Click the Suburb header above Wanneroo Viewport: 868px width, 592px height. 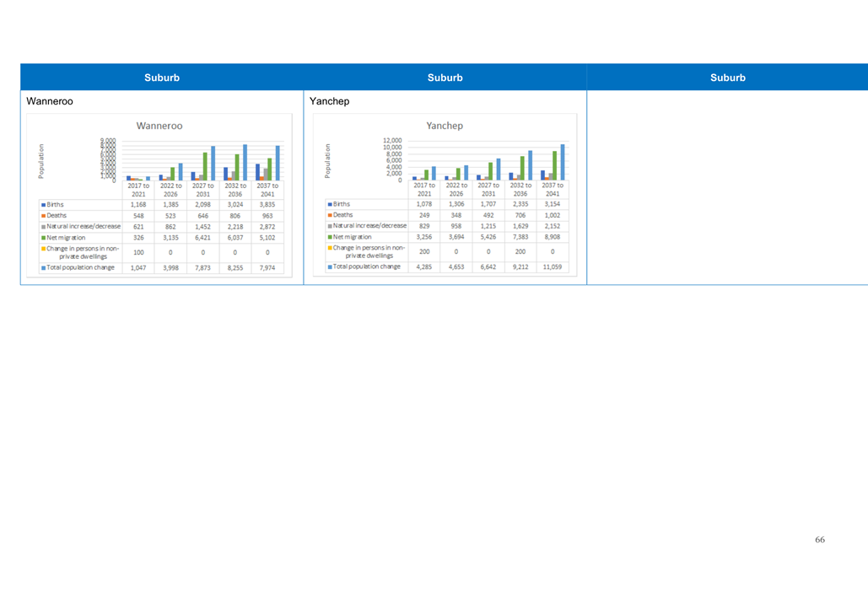(x=162, y=78)
